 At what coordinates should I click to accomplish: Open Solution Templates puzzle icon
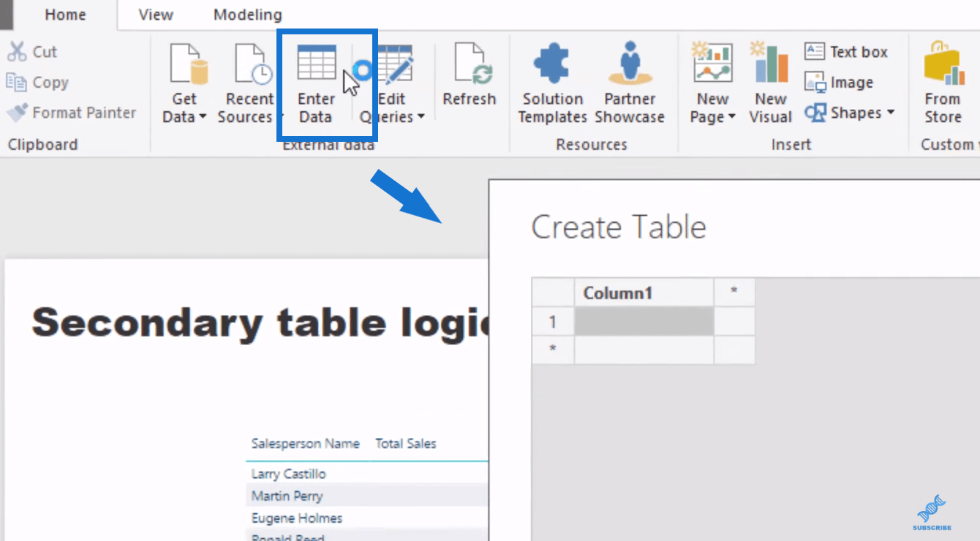click(551, 63)
